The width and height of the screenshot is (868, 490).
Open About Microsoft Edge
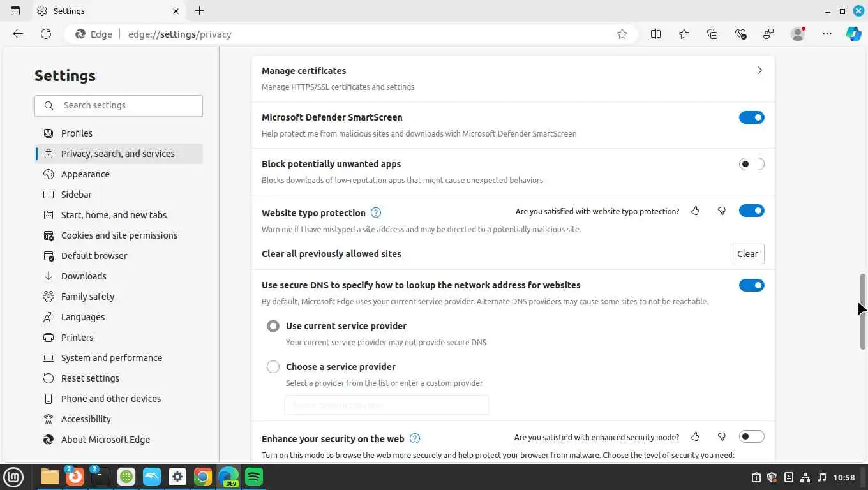pos(119,440)
